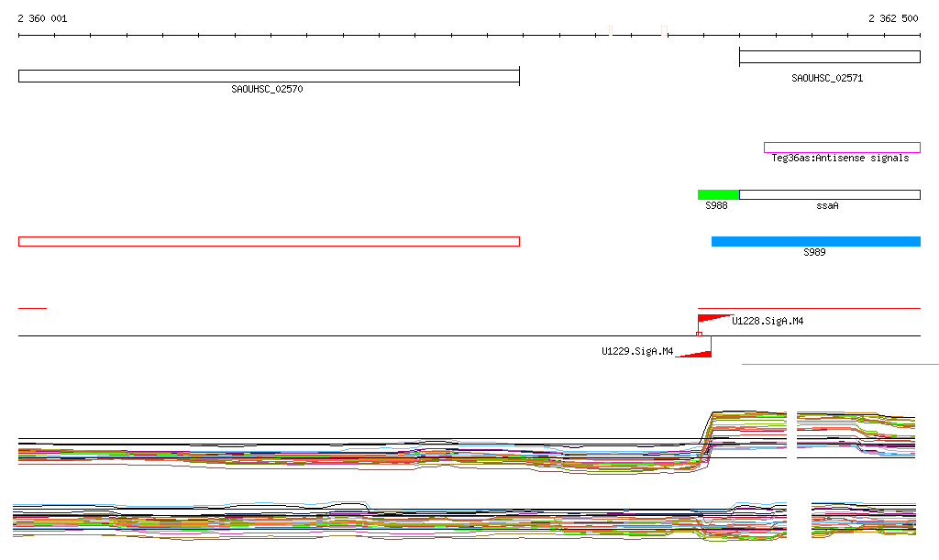The height and width of the screenshot is (560, 939).
Task: Click the long red outlined segment box
Action: (269, 242)
